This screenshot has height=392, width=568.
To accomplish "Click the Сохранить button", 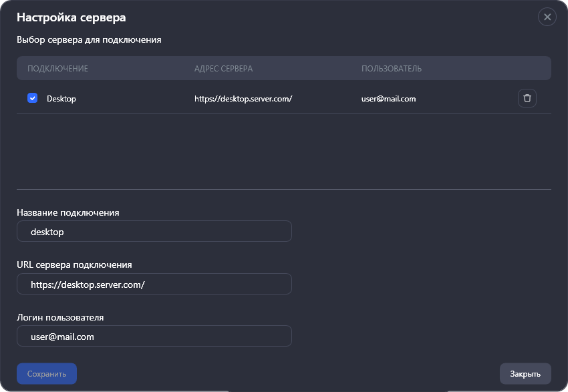I will tap(47, 374).
